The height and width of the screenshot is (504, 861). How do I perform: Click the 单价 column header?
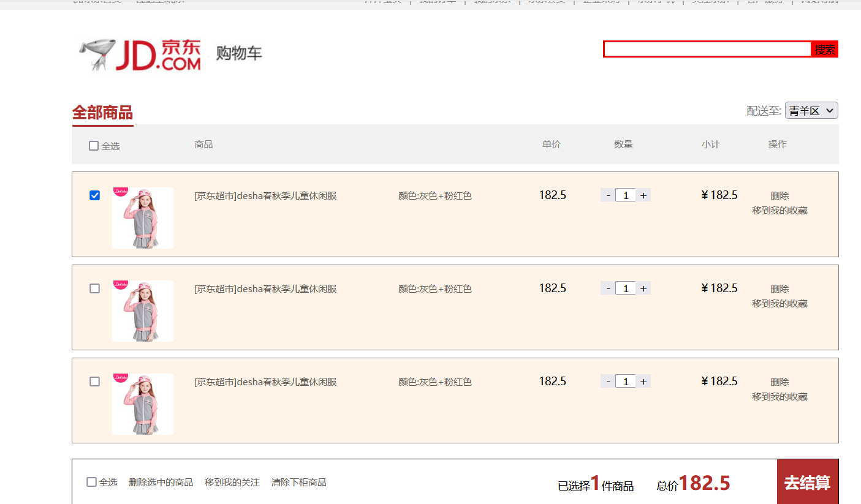coord(552,145)
